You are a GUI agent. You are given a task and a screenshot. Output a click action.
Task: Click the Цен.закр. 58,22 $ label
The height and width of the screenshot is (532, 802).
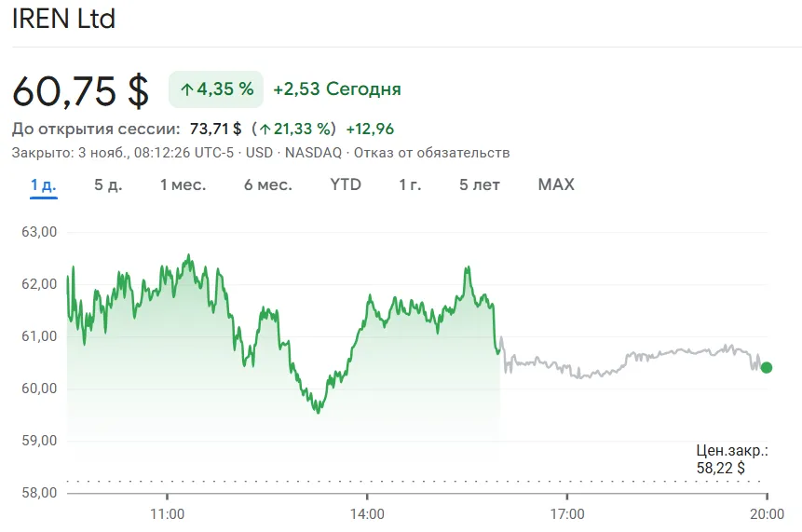pos(732,459)
